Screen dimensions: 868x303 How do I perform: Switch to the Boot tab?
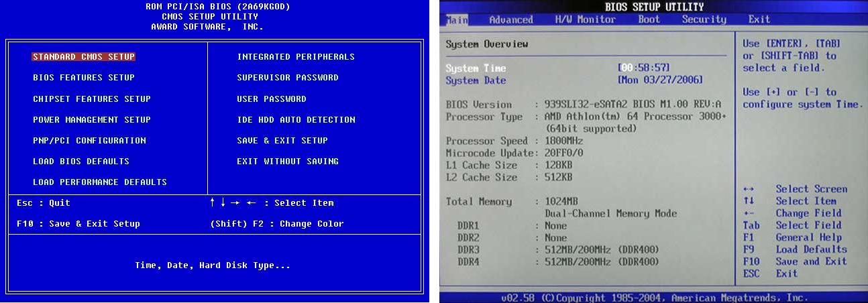[x=649, y=20]
